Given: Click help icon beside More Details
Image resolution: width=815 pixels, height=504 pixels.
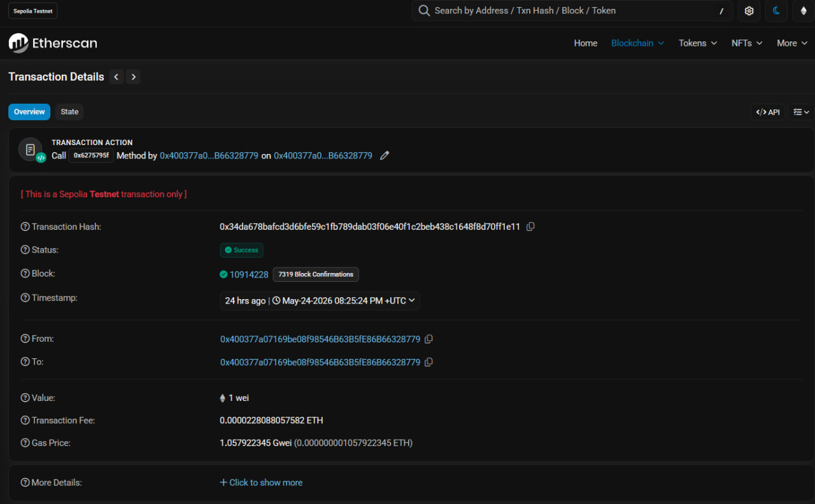Looking at the screenshot, I should (x=25, y=483).
